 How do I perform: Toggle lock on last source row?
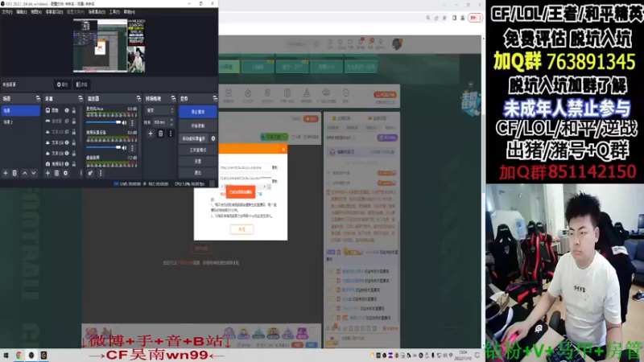74,164
